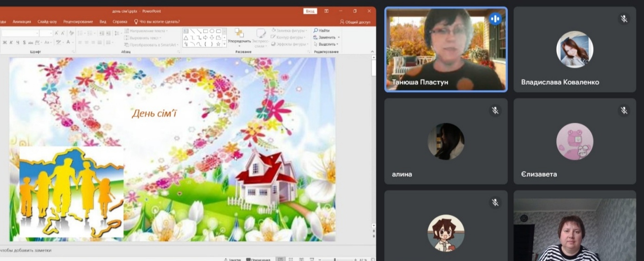Toggle muted microphone on Владислава Коваленко tile
This screenshot has height=261, width=644.
point(624,18)
